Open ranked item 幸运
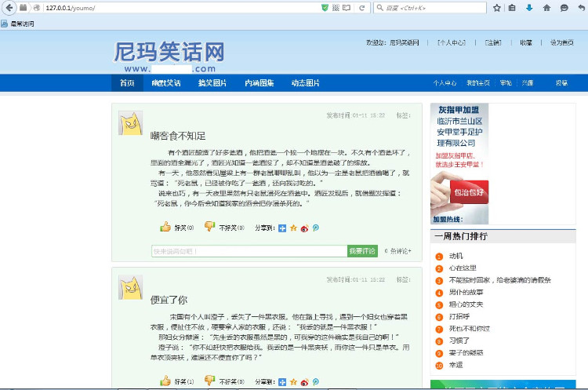Image resolution: width=588 pixels, height=390 pixels. [456, 365]
